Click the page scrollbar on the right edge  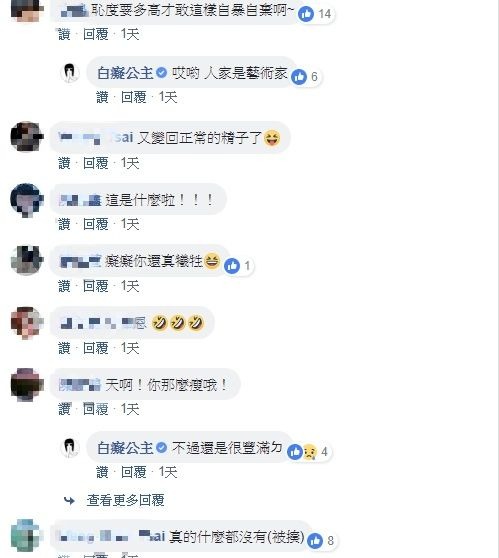[498, 279]
